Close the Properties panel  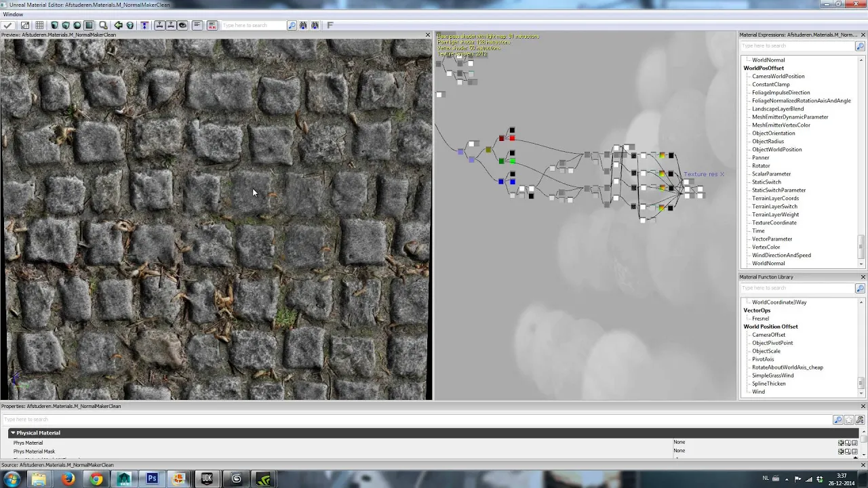coord(863,406)
